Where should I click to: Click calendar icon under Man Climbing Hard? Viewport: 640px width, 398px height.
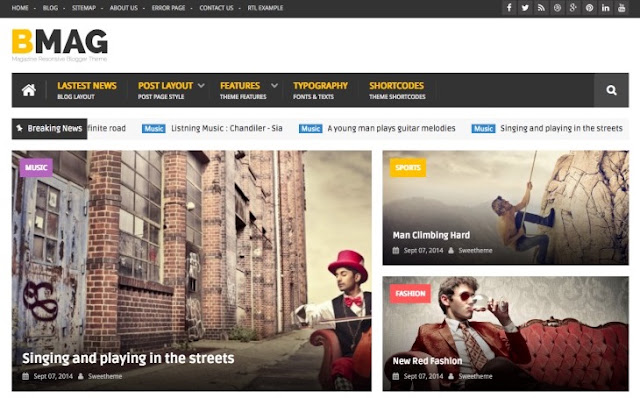coord(396,250)
